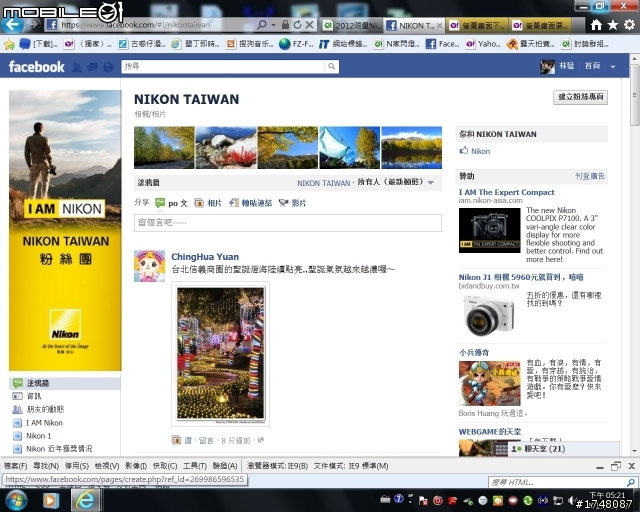The image size is (640, 512).
Task: Open the developer tools 檔案(F) menu
Action: point(16,466)
